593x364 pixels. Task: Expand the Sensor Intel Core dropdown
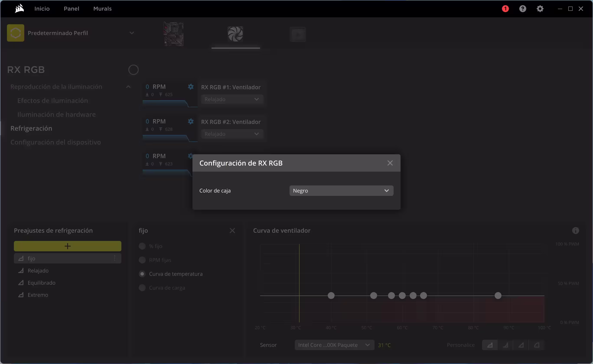click(x=334, y=345)
